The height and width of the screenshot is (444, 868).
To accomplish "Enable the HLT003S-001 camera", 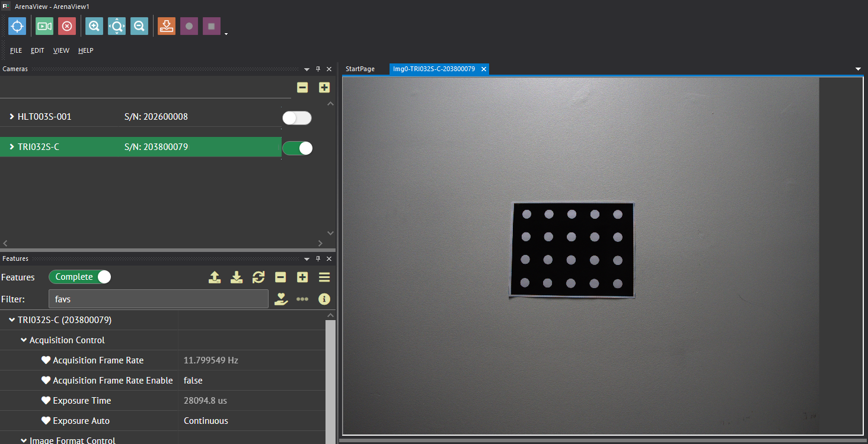I will pos(296,118).
